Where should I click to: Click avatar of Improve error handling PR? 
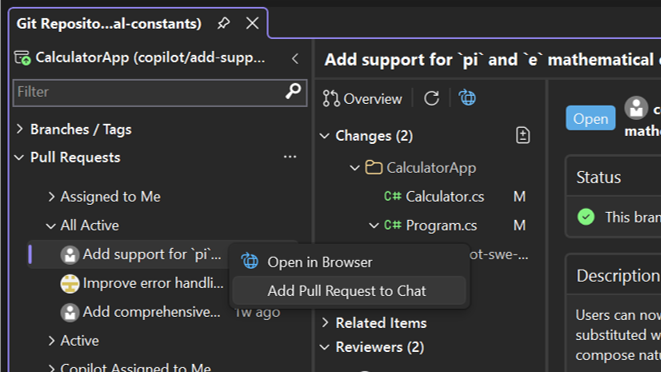click(x=70, y=283)
